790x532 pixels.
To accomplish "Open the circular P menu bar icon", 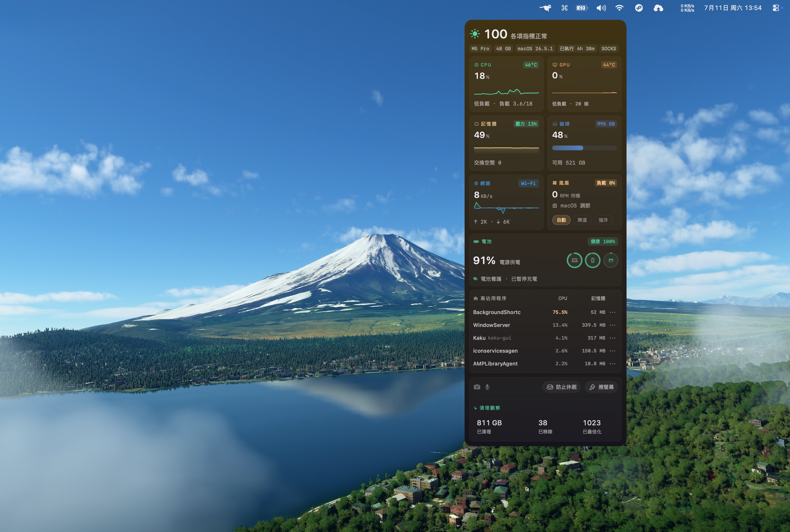I will click(639, 8).
